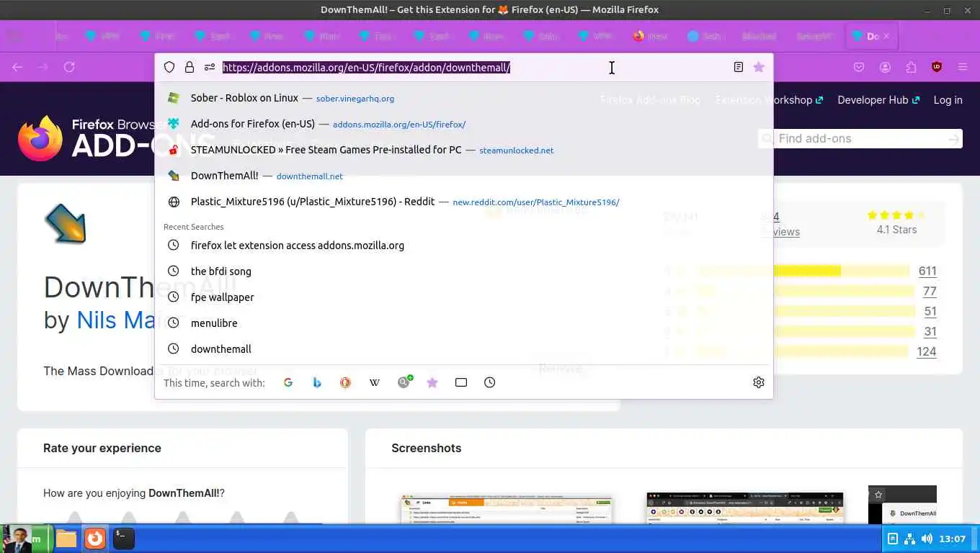Click the yellow rating bar beside 611
The width and height of the screenshot is (980, 553).
coord(841,271)
